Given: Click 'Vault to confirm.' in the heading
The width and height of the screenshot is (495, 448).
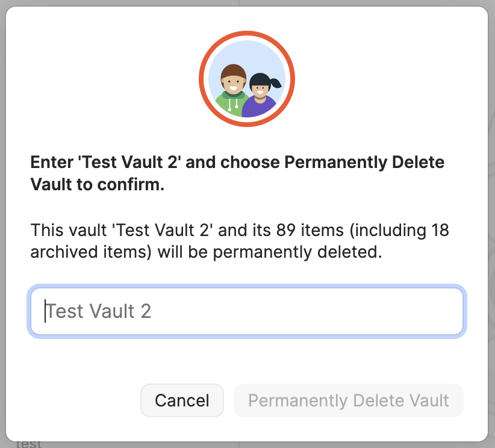Looking at the screenshot, I should (x=97, y=184).
